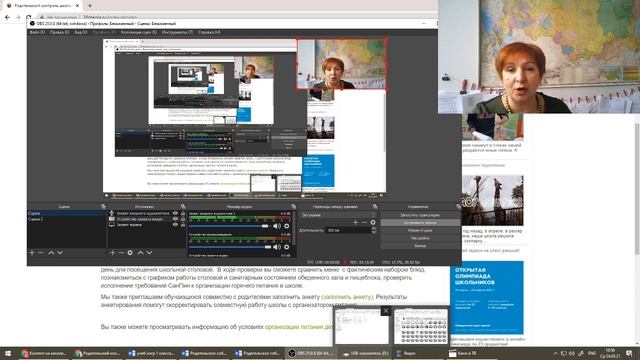
Task: Open USB drive window from taskbar
Action: click(365, 353)
